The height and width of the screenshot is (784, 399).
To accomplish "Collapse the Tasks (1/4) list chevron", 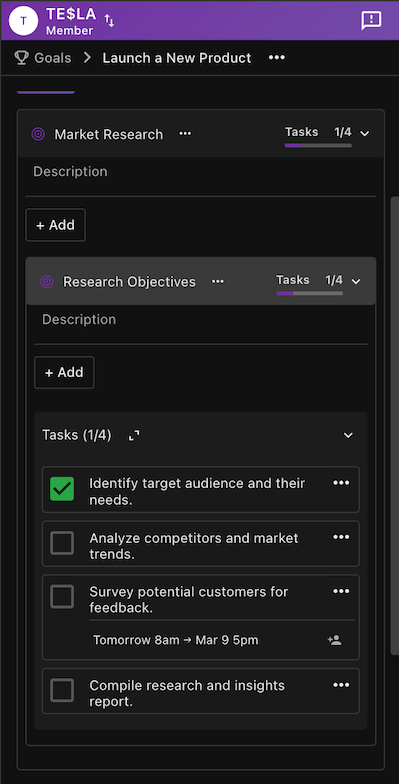I will tap(348, 436).
